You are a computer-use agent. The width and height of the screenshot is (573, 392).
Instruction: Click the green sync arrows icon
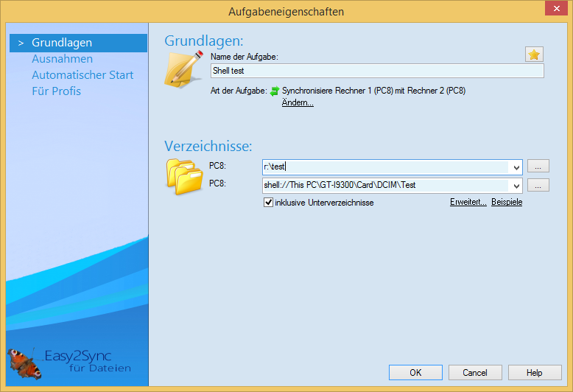coord(275,91)
